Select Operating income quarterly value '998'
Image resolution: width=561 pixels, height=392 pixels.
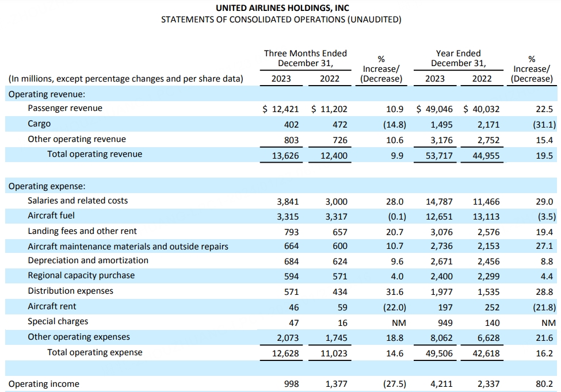(x=291, y=384)
